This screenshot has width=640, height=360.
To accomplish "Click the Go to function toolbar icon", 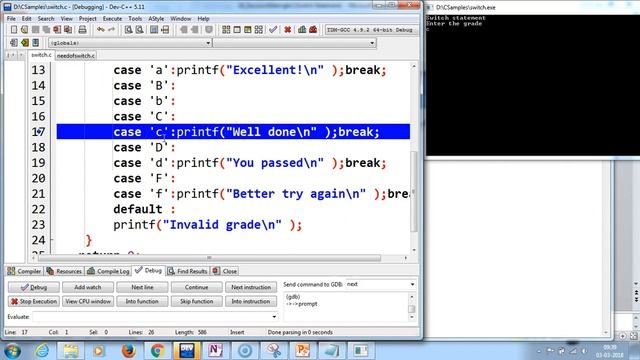I will pos(154,30).
